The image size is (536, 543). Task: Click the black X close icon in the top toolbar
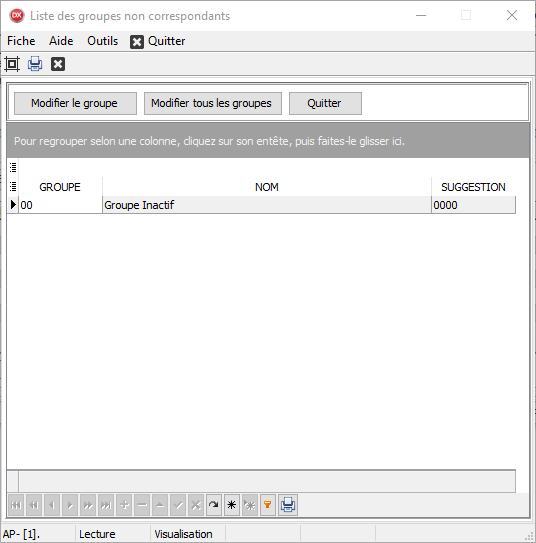[58, 64]
